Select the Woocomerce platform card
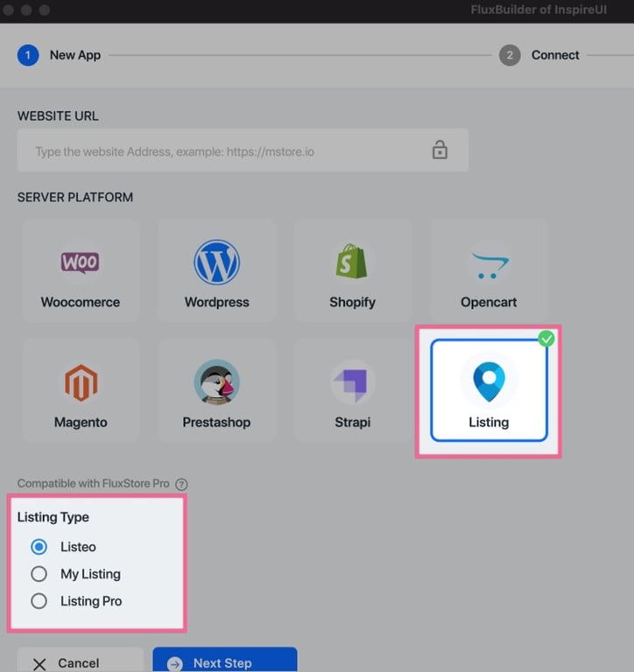Screen dimensions: 634x672 coord(81,270)
